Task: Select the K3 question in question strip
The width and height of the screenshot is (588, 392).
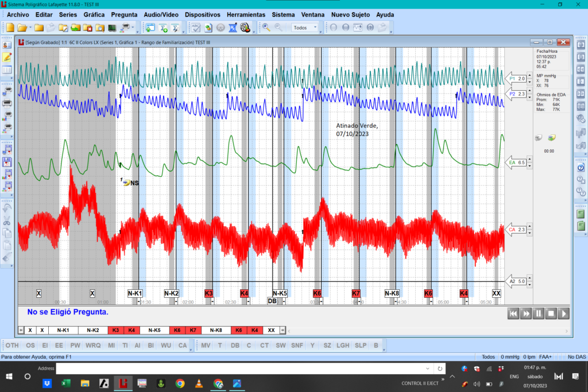Action: click(x=115, y=330)
